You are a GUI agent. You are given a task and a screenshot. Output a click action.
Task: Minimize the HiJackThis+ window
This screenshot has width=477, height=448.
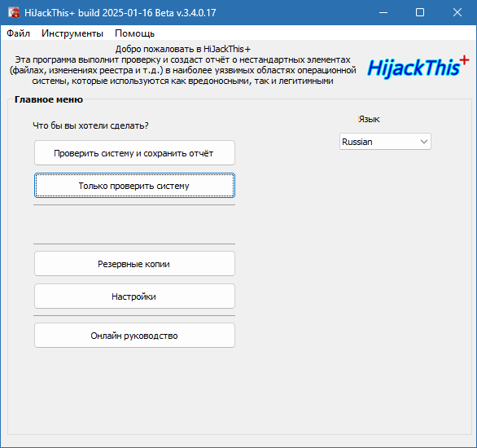383,12
